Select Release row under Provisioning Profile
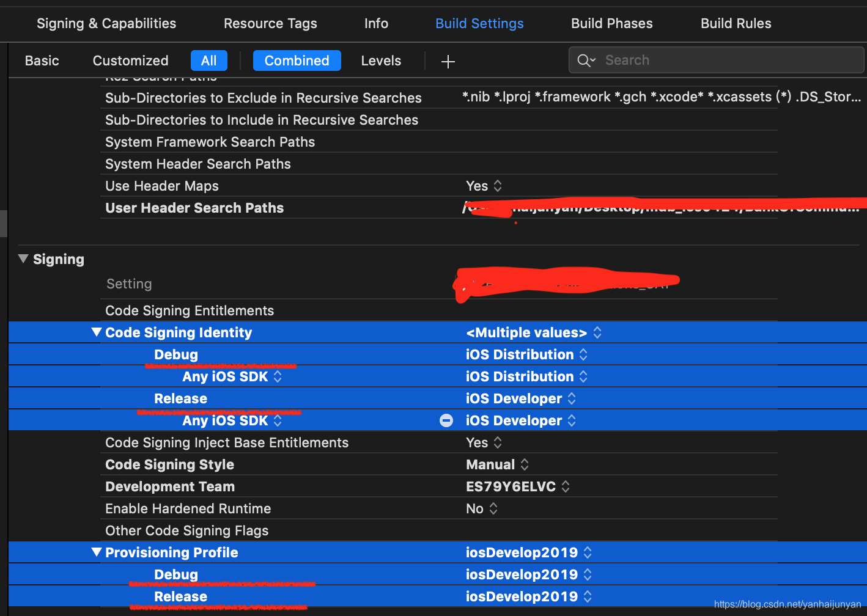The width and height of the screenshot is (867, 616). [438, 596]
